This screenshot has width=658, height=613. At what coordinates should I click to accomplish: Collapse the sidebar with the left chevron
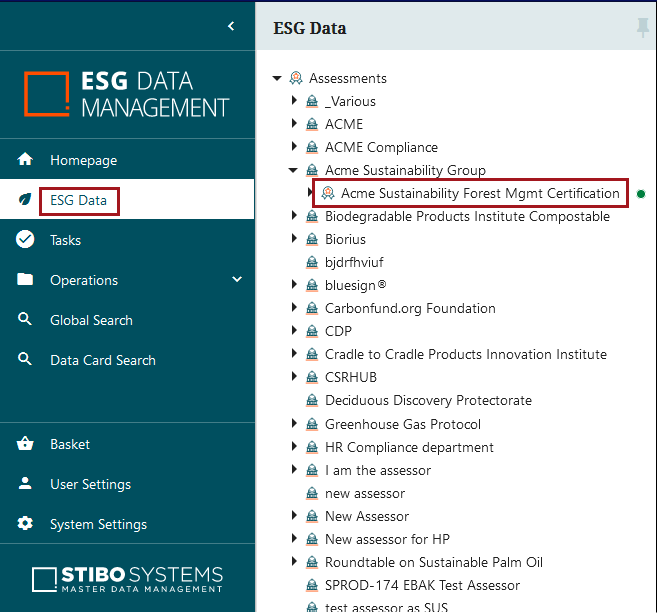231,26
